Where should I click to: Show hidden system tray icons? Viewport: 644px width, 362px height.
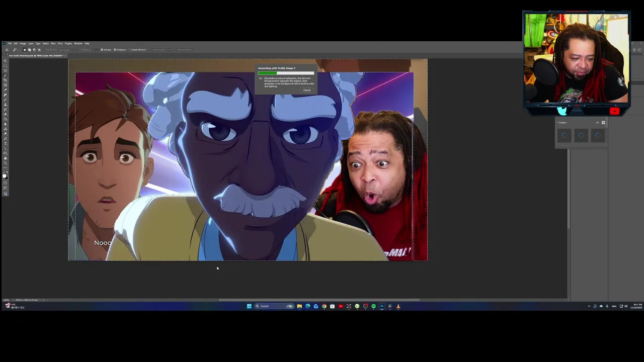click(589, 306)
